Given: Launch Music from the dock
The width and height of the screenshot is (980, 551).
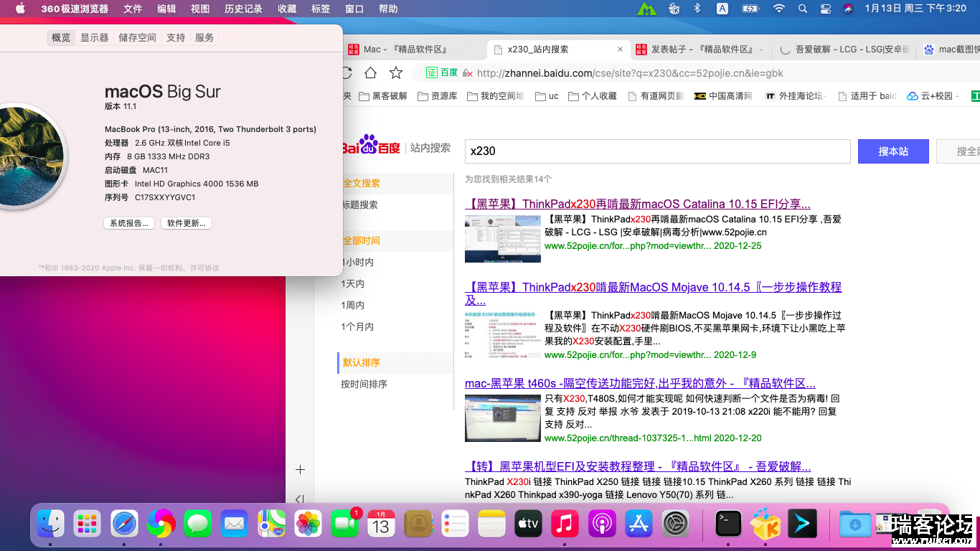Looking at the screenshot, I should (565, 524).
